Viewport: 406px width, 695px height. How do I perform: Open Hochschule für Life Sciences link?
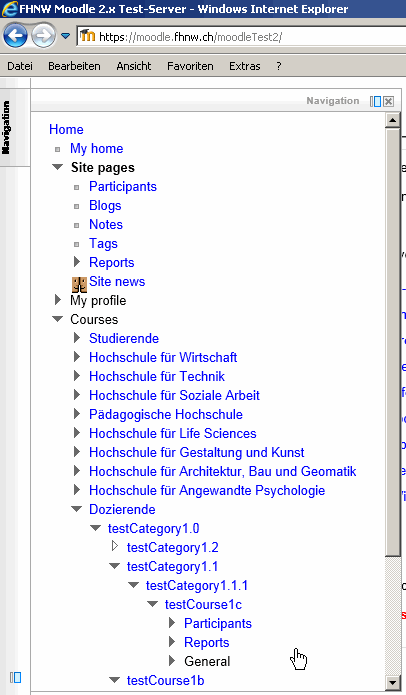click(173, 433)
